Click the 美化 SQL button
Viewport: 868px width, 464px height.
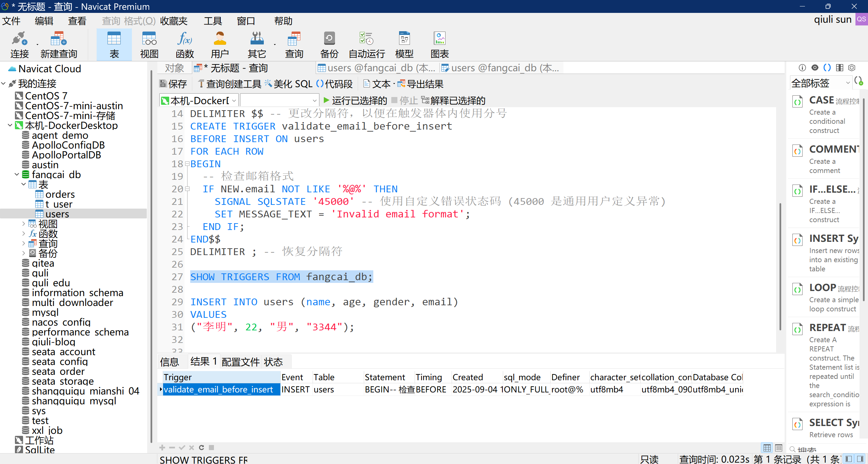coord(288,84)
